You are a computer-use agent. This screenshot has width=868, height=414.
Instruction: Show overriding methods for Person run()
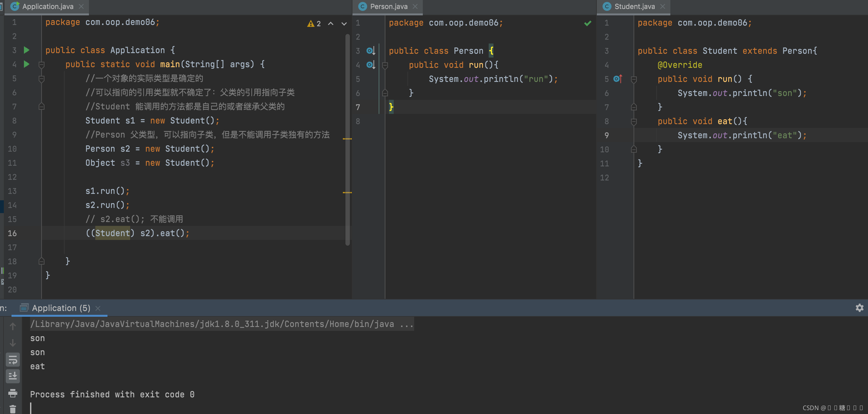click(x=371, y=65)
